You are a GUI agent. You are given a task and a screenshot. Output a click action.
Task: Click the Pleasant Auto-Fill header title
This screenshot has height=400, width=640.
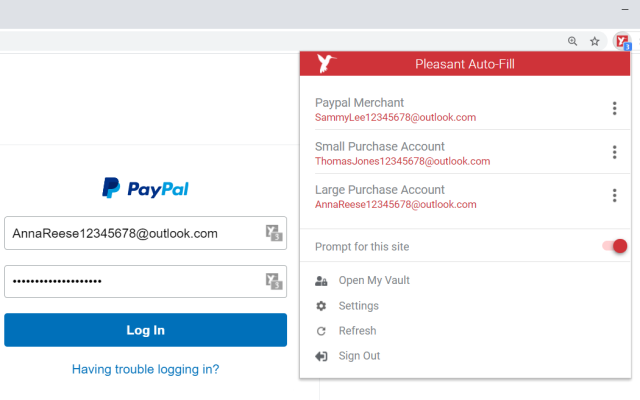[x=464, y=64]
